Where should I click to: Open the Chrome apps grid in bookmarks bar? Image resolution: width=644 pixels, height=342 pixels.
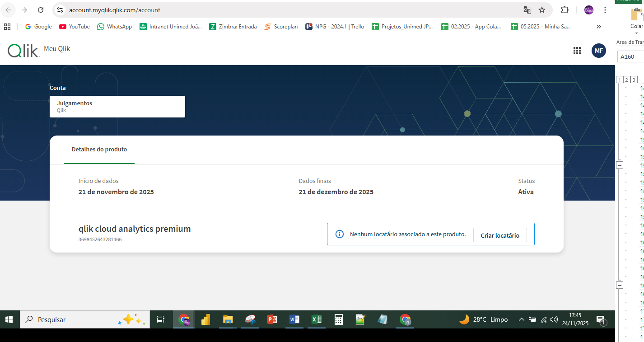pos(7,27)
